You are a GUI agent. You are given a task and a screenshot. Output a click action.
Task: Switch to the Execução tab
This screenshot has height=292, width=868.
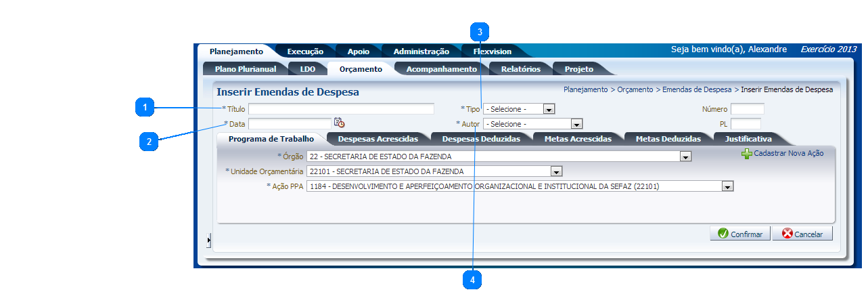point(305,51)
